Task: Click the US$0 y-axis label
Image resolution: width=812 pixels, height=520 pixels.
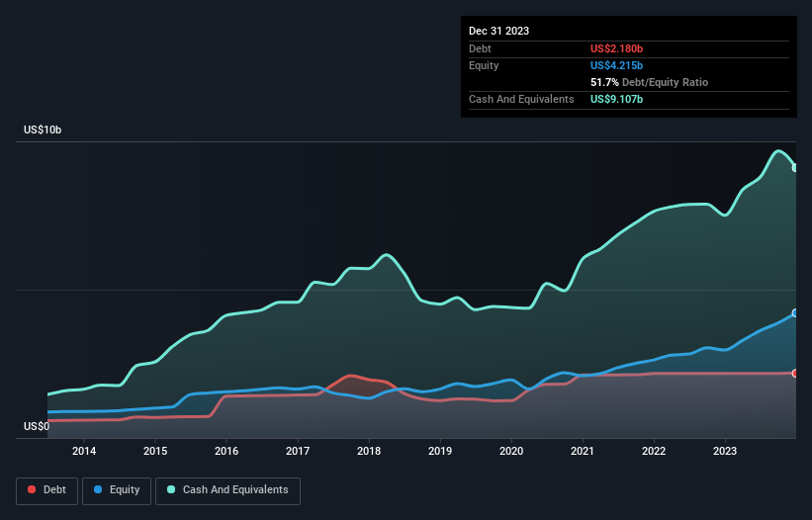Action: pyautogui.click(x=37, y=426)
